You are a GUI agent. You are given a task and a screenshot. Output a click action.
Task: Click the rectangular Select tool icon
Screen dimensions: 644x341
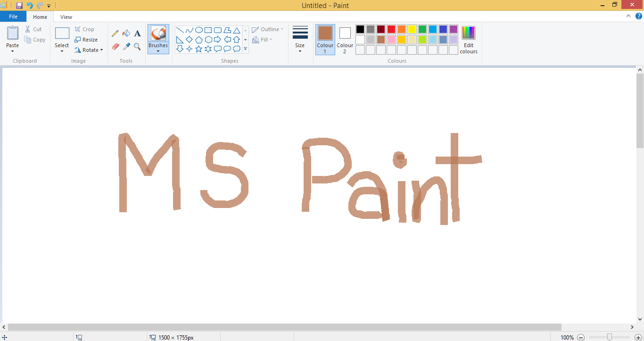coord(62,33)
